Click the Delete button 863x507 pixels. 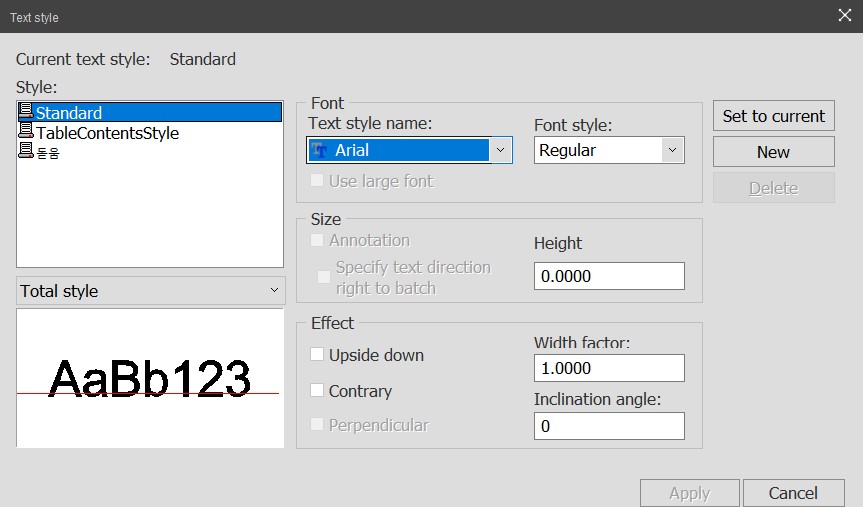[773, 188]
